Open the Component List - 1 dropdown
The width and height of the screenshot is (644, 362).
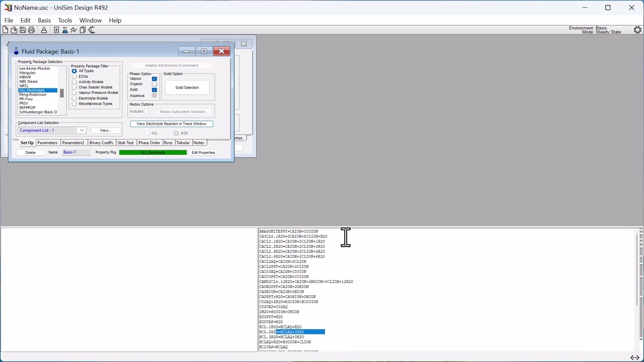coord(82,131)
